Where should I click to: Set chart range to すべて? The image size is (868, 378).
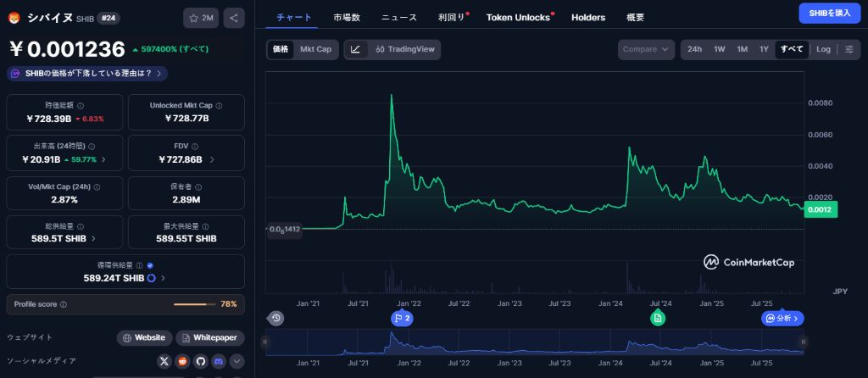(x=792, y=49)
